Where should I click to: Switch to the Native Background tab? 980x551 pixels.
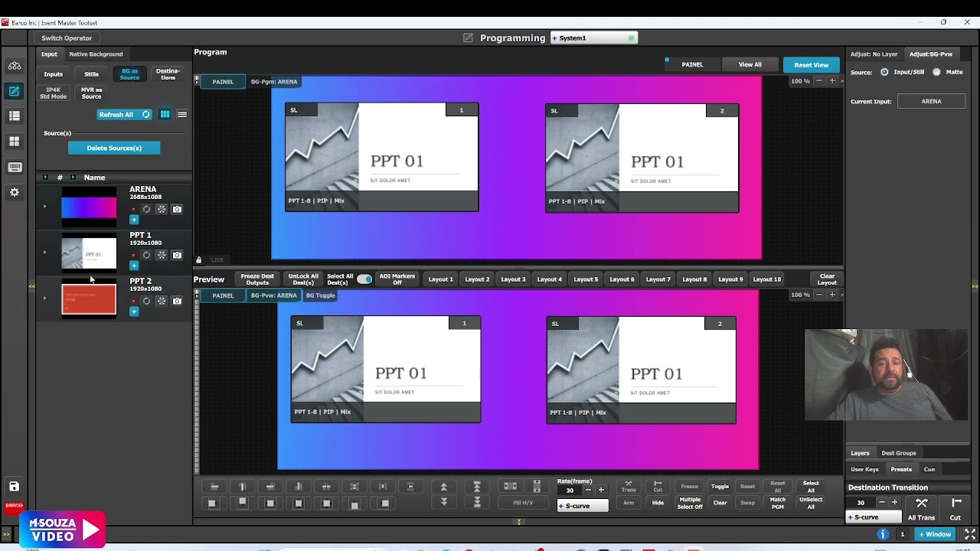[96, 54]
